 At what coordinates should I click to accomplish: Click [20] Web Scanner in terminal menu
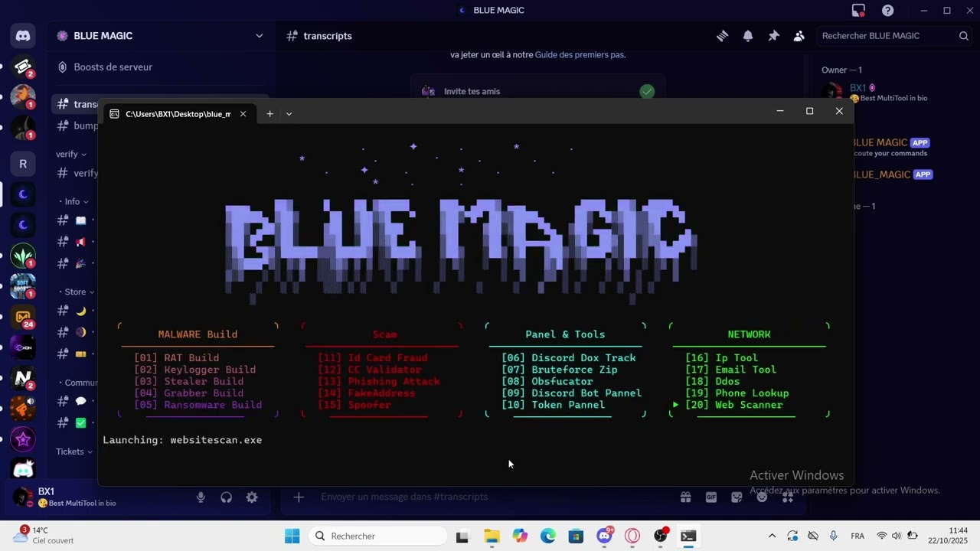(733, 406)
